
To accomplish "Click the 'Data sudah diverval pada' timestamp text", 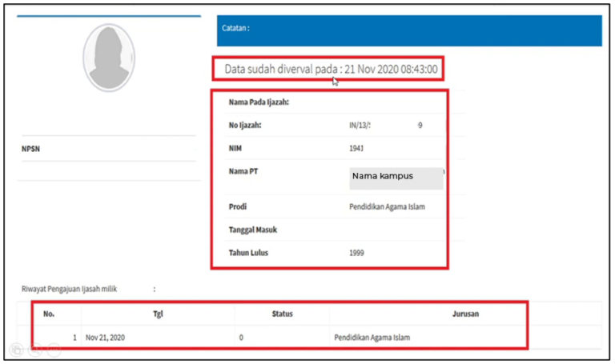I will pyautogui.click(x=331, y=70).
